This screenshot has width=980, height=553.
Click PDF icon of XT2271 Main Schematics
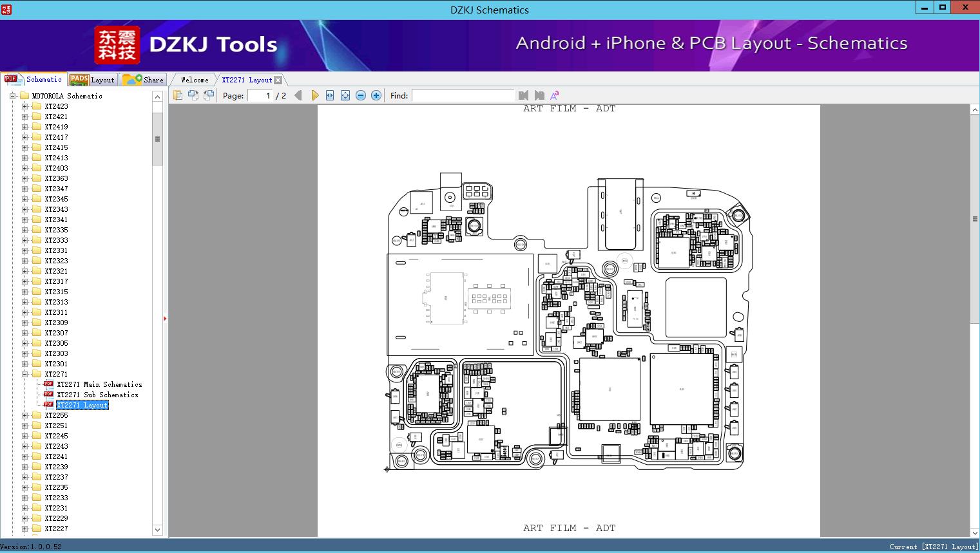pyautogui.click(x=48, y=384)
